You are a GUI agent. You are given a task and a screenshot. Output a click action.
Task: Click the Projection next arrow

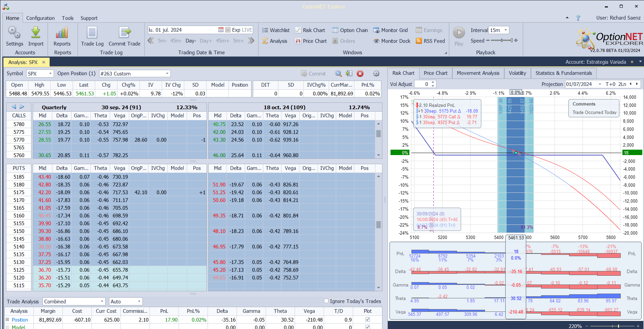[637, 84]
